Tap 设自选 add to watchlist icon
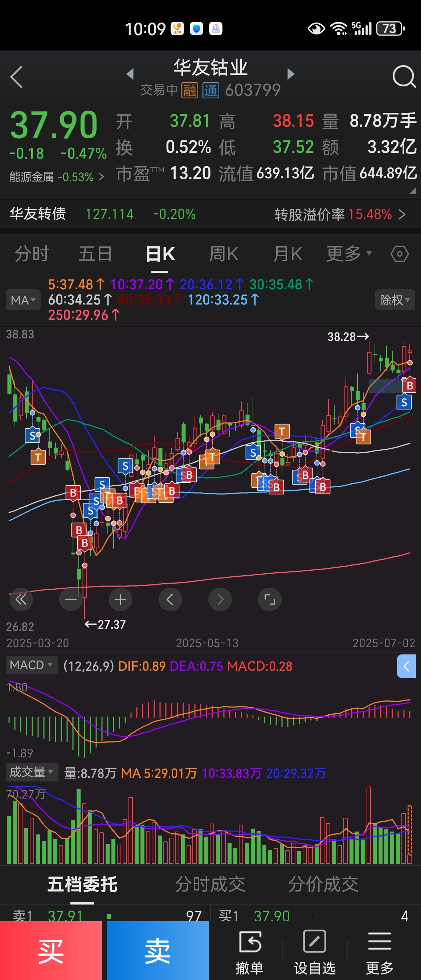The height and width of the screenshot is (980, 421). click(315, 952)
